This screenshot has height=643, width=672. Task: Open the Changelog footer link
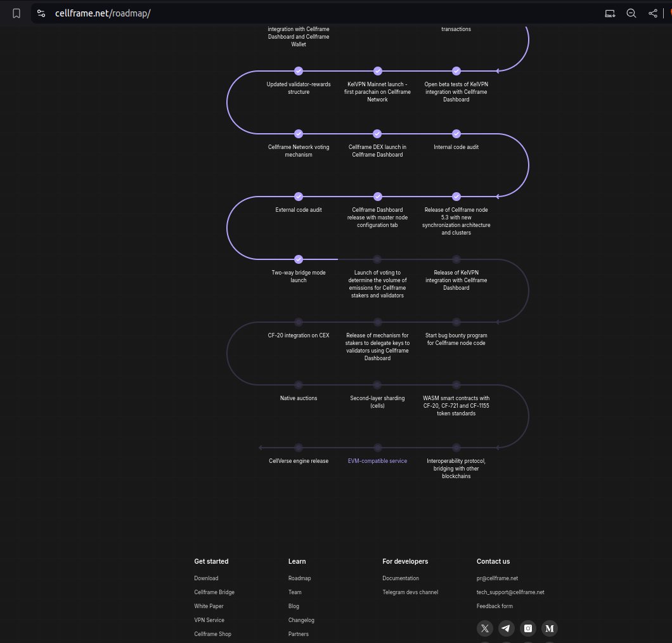point(301,620)
